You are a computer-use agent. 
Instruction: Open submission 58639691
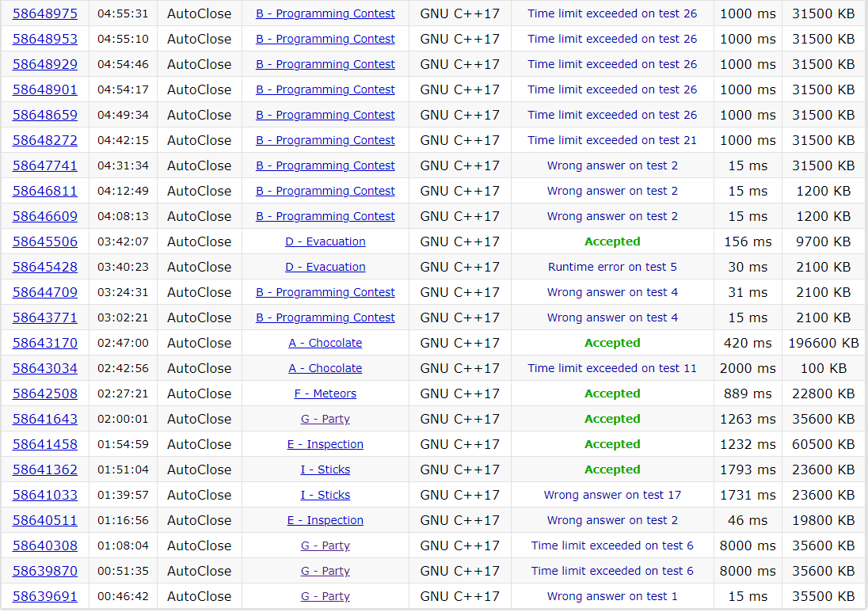[45, 596]
